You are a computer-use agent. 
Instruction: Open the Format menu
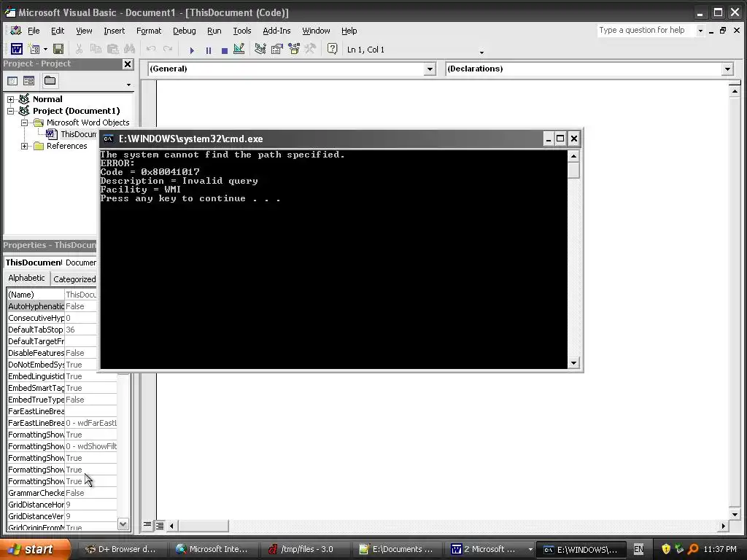[149, 31]
